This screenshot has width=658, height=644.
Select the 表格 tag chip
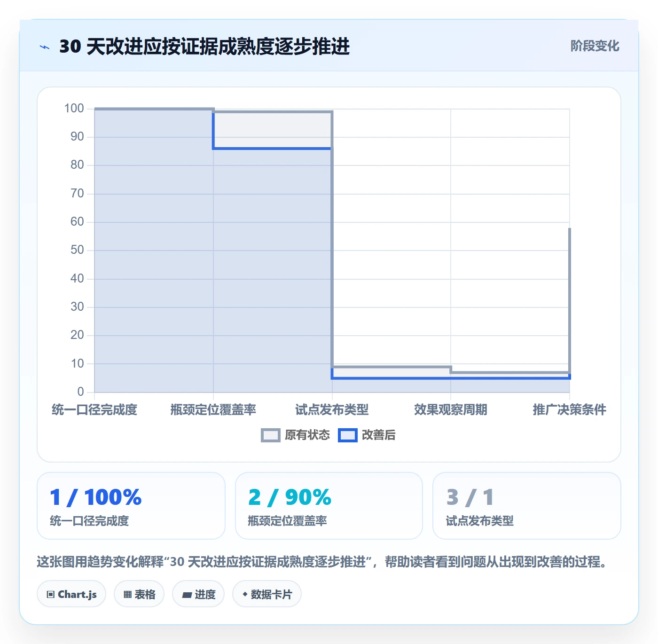click(x=139, y=594)
